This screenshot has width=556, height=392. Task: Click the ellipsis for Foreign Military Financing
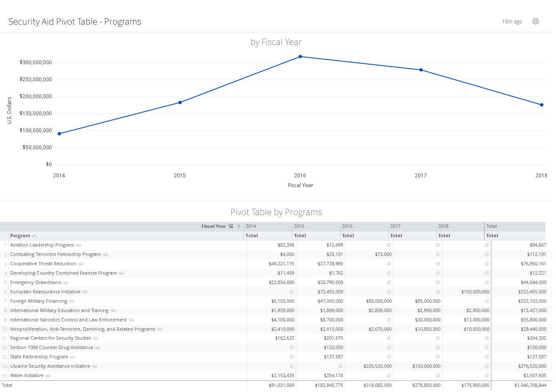click(72, 301)
